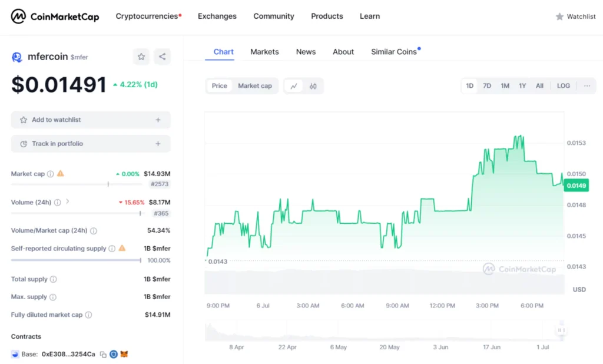Click the Volume/Market cap info icon
This screenshot has height=364, width=603.
pos(94,231)
